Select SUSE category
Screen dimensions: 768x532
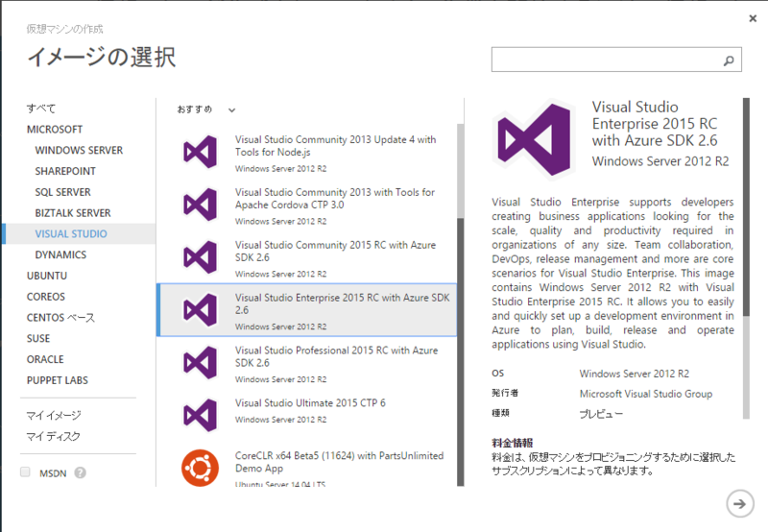click(38, 338)
